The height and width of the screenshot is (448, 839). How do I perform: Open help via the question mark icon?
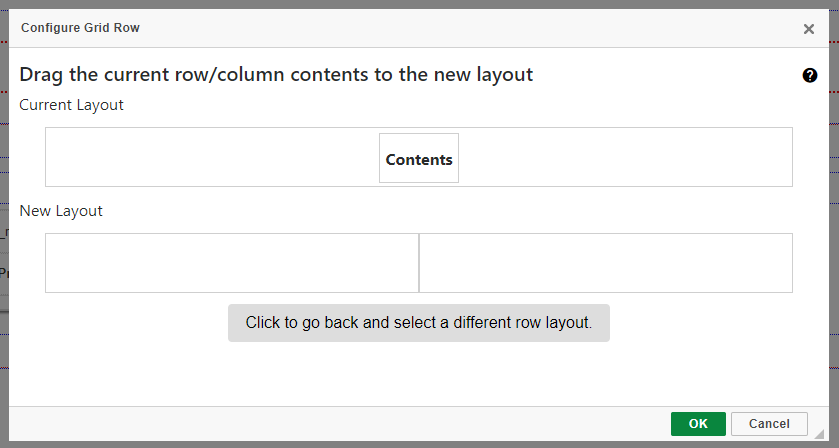tap(810, 75)
